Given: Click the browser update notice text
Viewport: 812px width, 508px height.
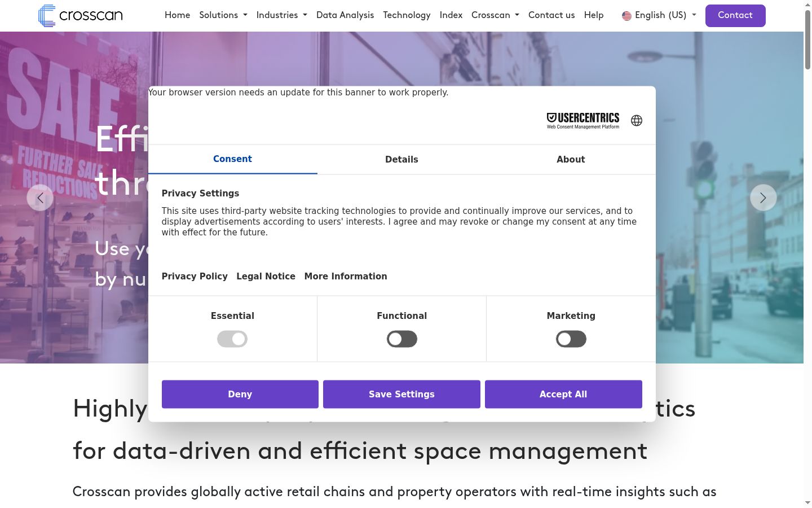Looking at the screenshot, I should tap(298, 93).
